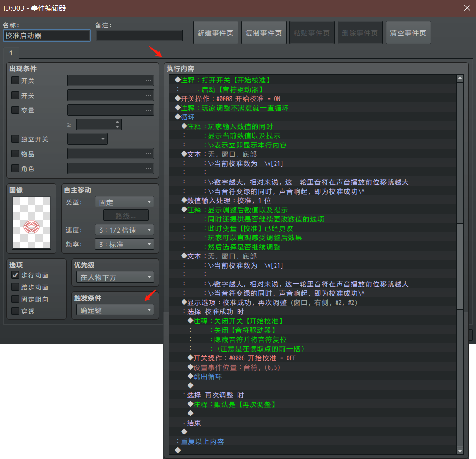
Task: Open the 独立开关 self-switch dropdown
Action: pyautogui.click(x=88, y=139)
